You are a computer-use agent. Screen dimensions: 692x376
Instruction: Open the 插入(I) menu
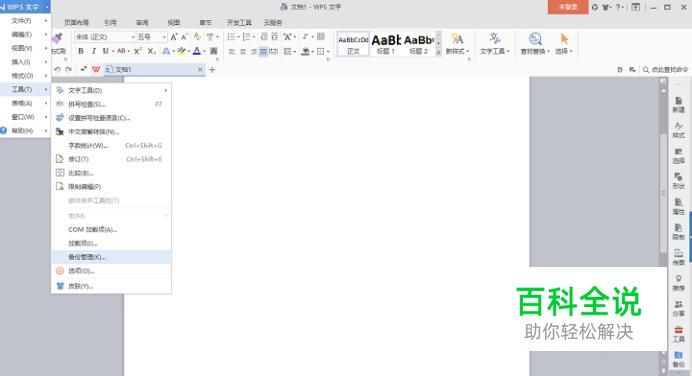point(25,62)
